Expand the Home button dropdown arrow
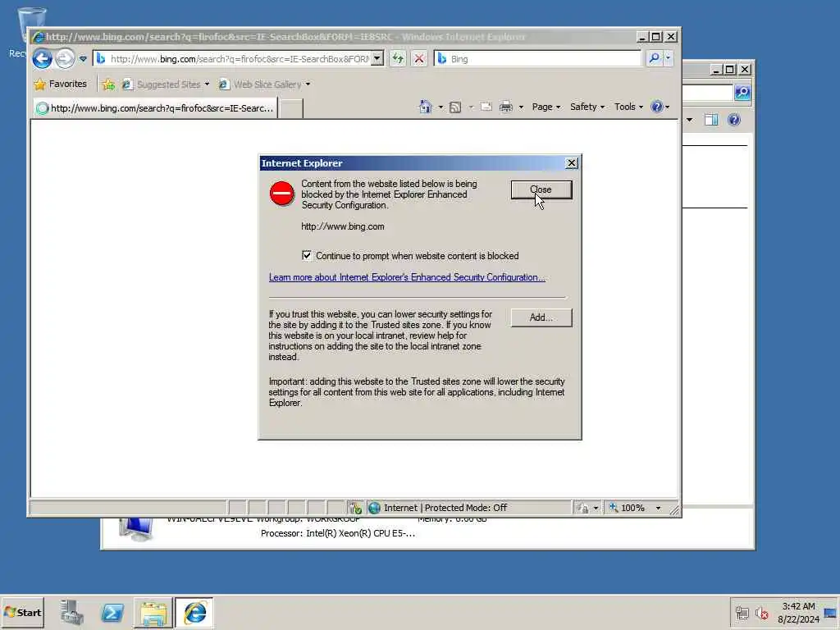 coord(441,107)
